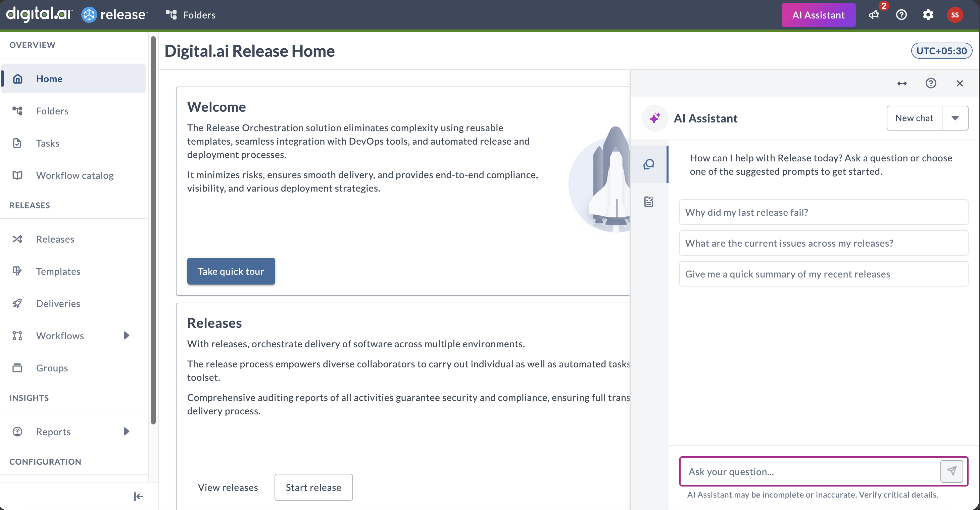Open Deliveries in sidebar

[x=73, y=303]
